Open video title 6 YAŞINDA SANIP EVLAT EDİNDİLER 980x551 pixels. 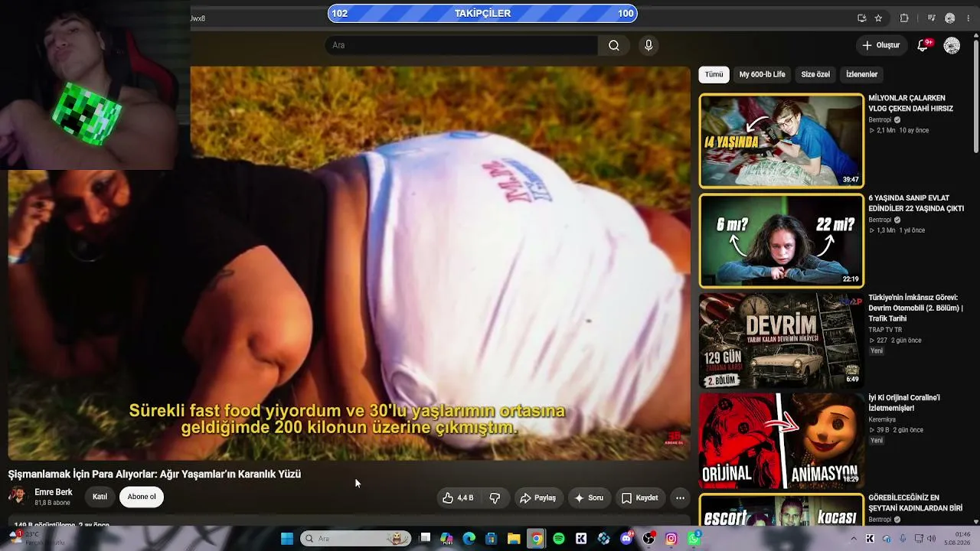coord(916,203)
